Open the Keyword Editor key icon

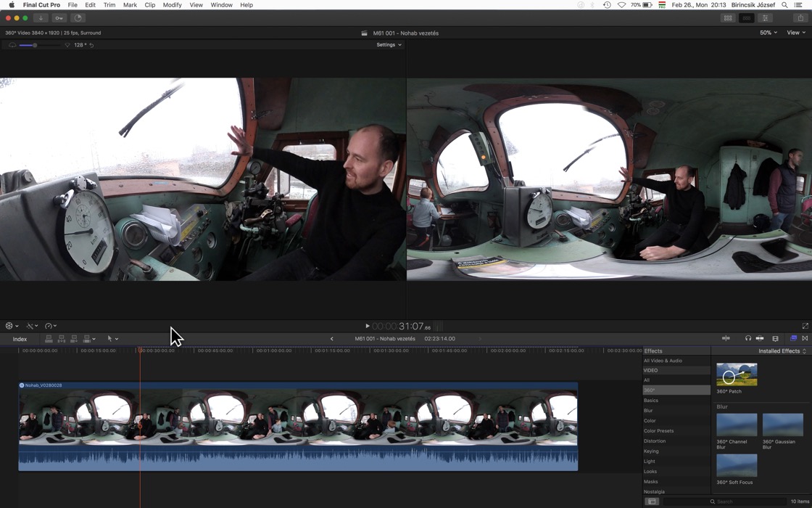(x=59, y=18)
